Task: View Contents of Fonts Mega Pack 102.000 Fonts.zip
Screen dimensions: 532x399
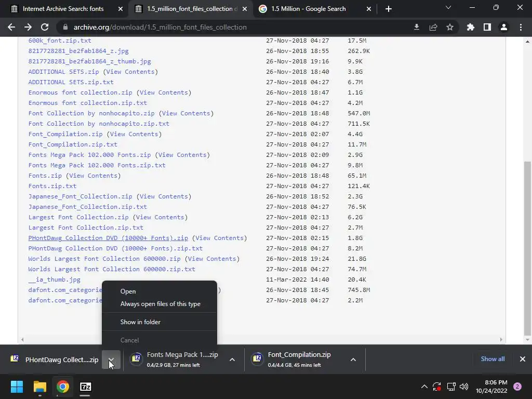Action: [x=182, y=155]
